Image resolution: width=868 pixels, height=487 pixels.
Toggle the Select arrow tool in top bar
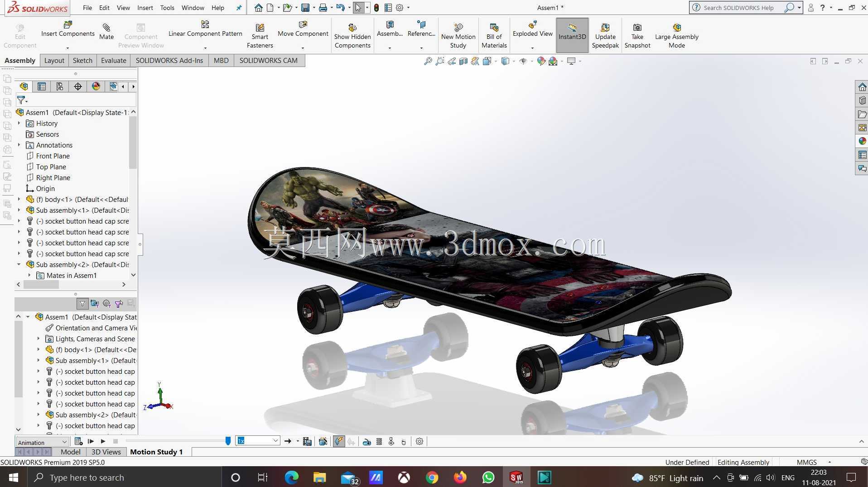click(x=358, y=8)
